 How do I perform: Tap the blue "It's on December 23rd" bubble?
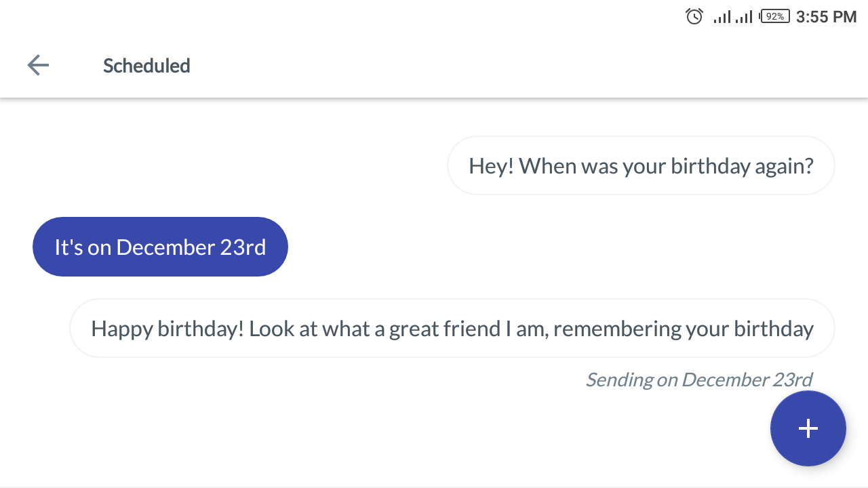click(x=160, y=247)
